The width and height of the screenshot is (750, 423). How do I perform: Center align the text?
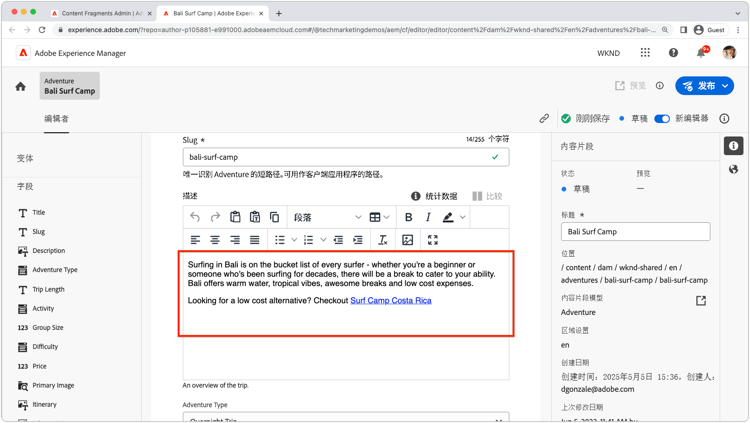tap(215, 240)
